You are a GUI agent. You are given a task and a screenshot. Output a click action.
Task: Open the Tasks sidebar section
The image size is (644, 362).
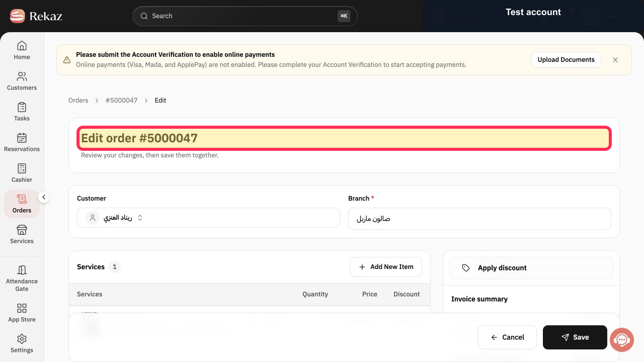(x=22, y=112)
